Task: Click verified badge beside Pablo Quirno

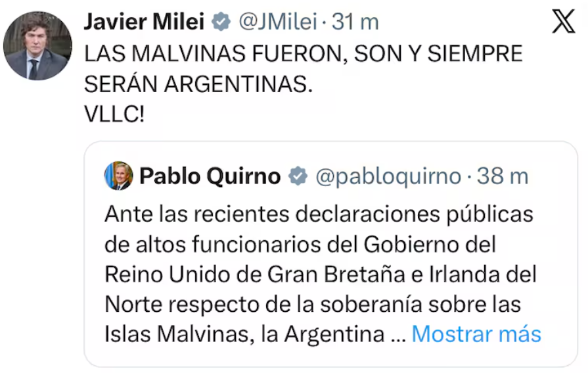Action: click(x=298, y=176)
